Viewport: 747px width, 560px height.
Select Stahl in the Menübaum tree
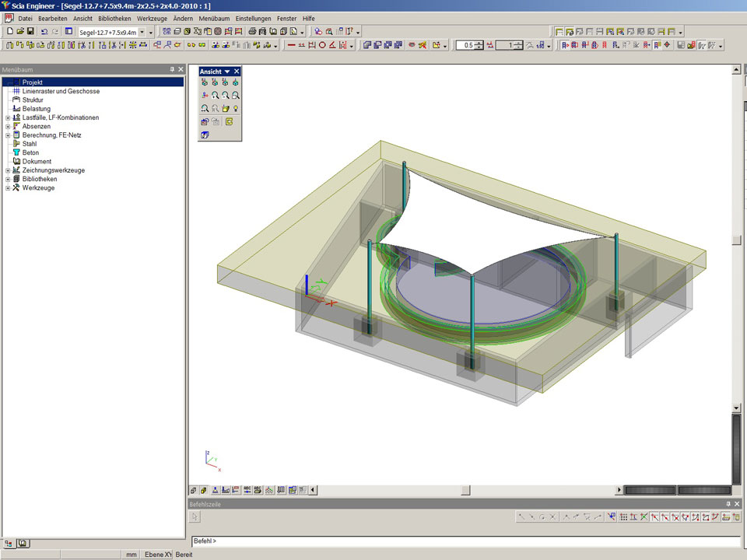(31, 144)
